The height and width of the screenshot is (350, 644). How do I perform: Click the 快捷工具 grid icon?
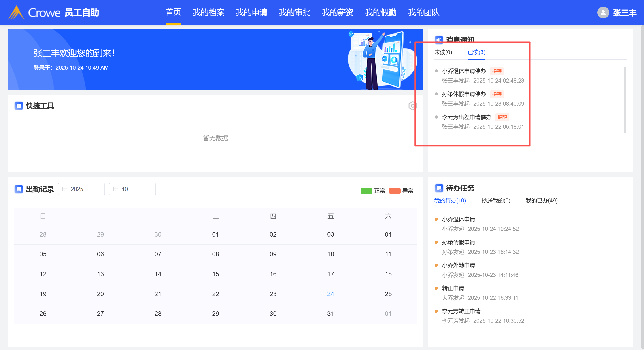pos(19,106)
